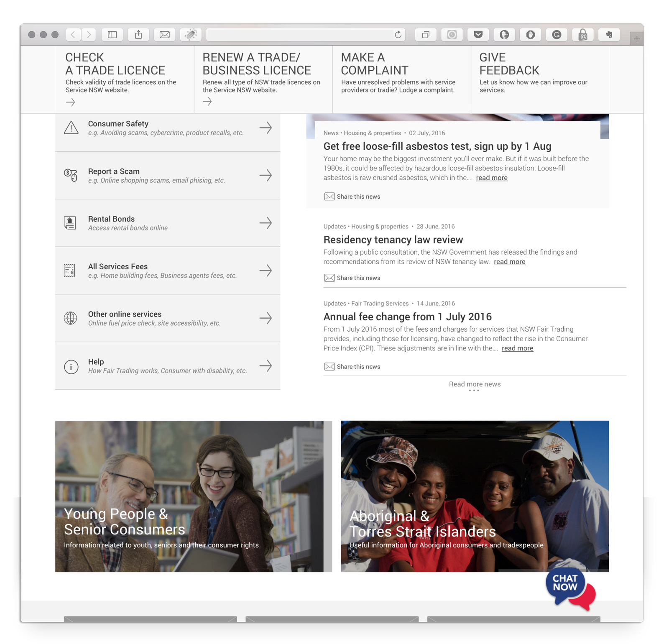Open the Make a Complaint tile
669x644 pixels.
[402, 79]
